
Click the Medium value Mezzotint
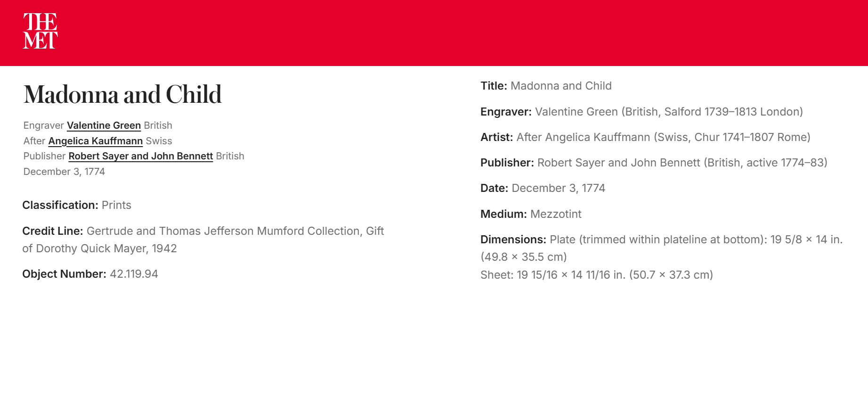point(556,214)
